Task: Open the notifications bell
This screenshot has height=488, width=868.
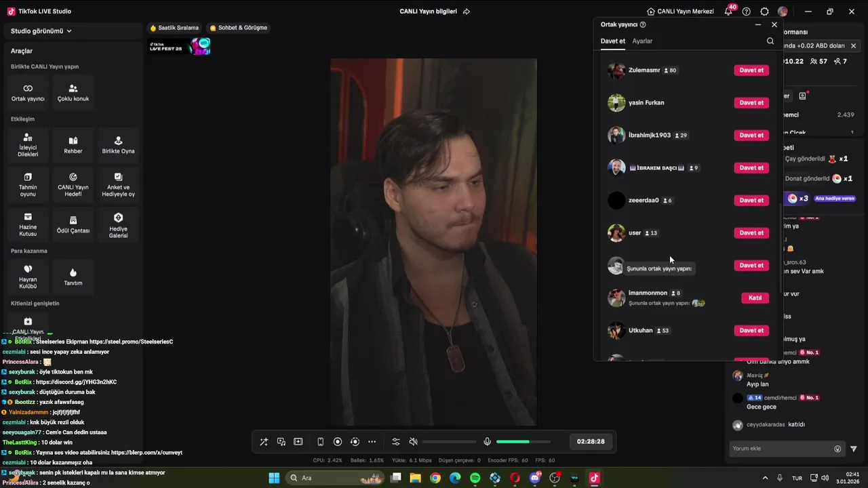Action: (728, 12)
